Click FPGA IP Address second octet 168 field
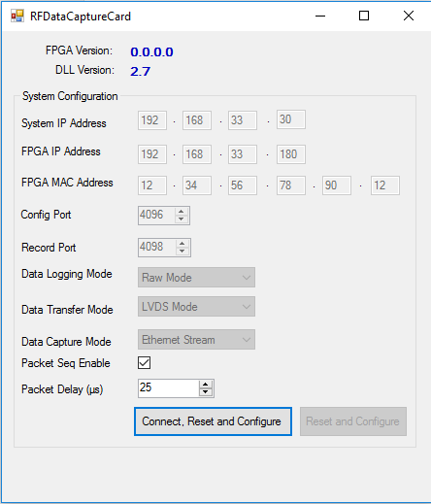The width and height of the screenshot is (431, 504). [x=197, y=154]
